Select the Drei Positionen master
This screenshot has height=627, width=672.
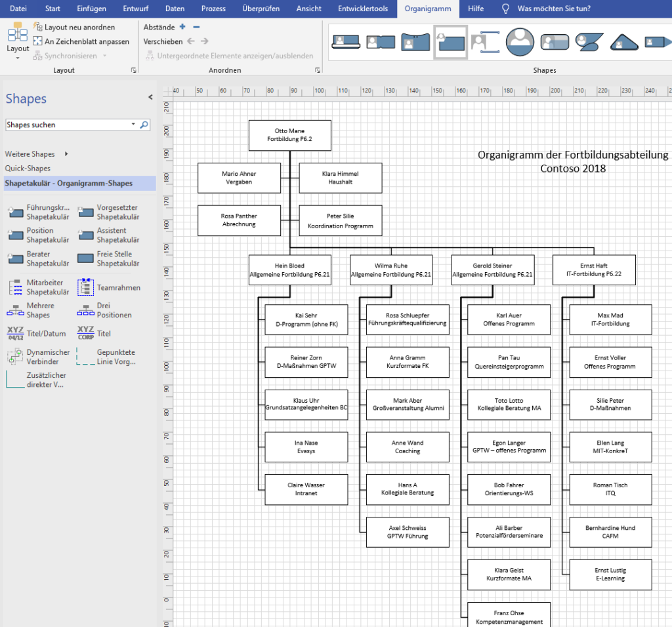[104, 310]
